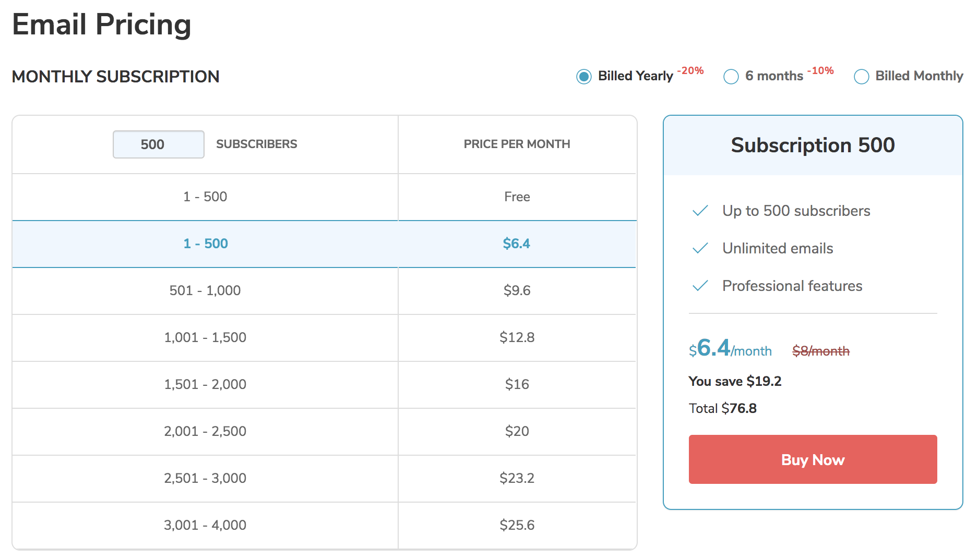The height and width of the screenshot is (560, 978).
Task: Click the SUBSCRIBERS column label
Action: [257, 144]
